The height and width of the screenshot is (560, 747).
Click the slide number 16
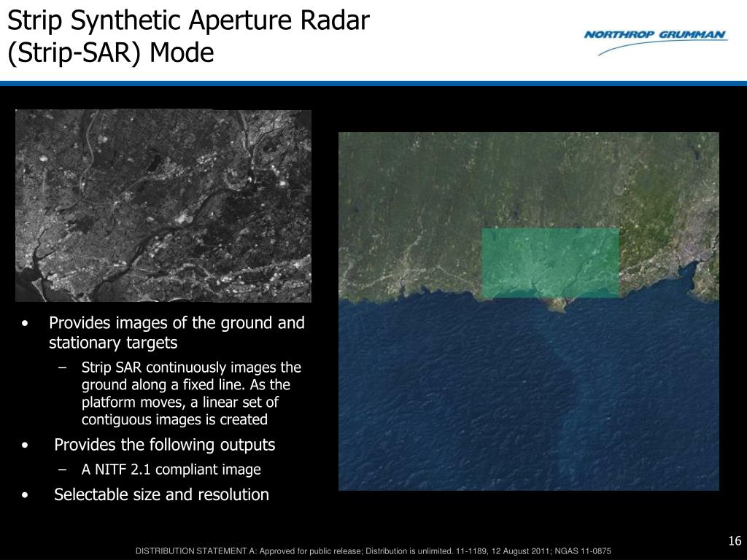(x=735, y=540)
